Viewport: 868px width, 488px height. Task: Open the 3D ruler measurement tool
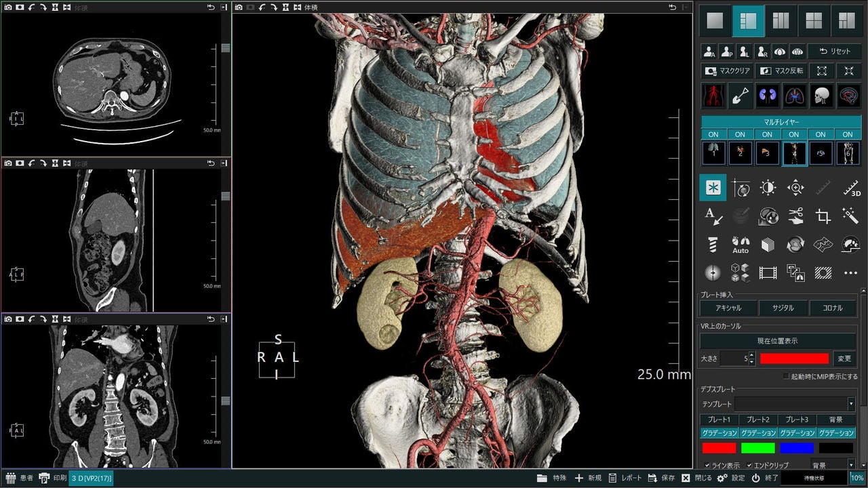click(851, 188)
